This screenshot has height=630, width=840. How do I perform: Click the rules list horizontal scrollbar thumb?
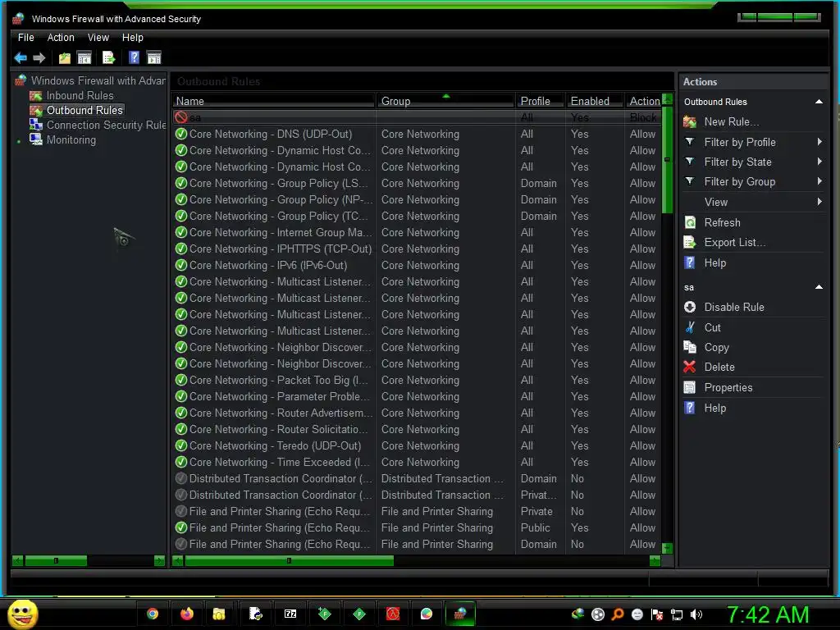(290, 561)
